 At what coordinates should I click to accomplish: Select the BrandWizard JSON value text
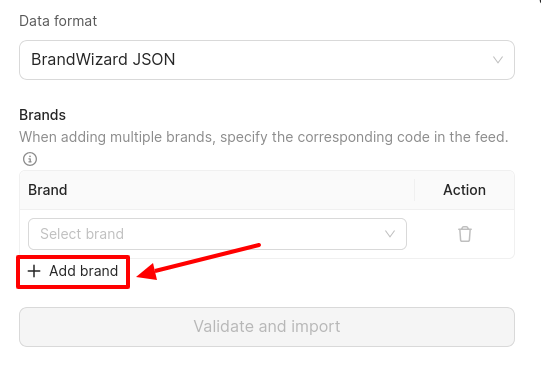pyautogui.click(x=103, y=59)
